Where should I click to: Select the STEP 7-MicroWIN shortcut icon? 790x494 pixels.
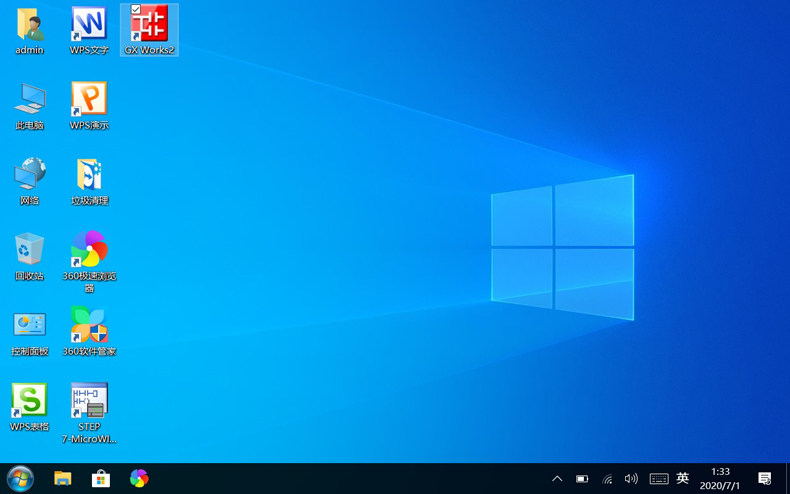(x=89, y=400)
